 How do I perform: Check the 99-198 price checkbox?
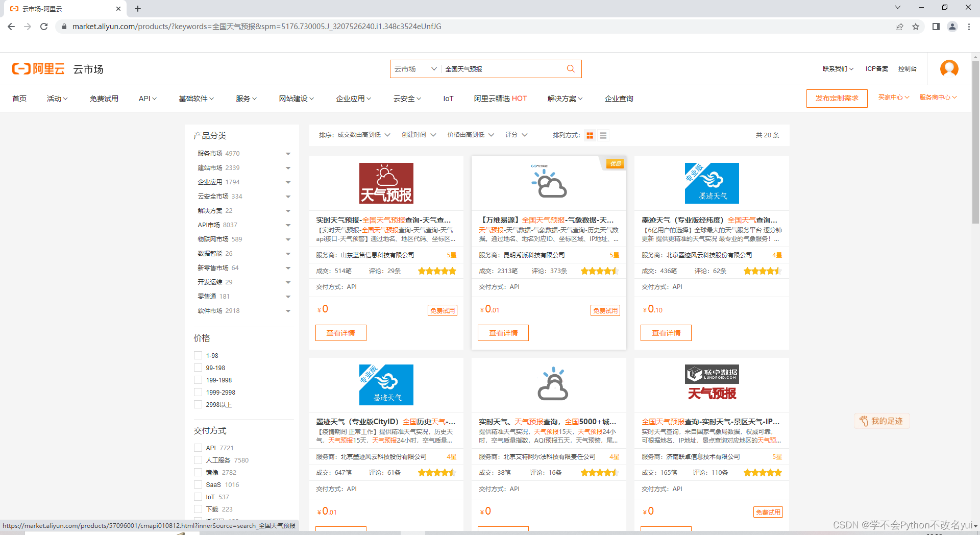198,368
